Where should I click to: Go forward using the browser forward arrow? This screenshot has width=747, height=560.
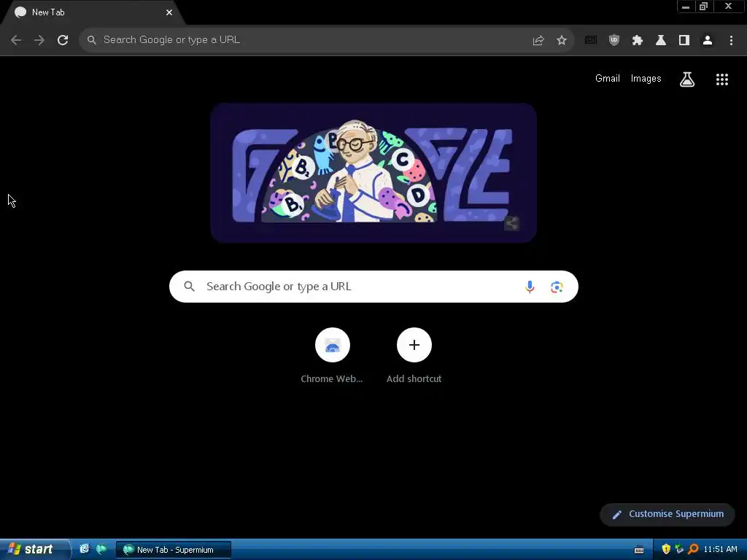(39, 40)
